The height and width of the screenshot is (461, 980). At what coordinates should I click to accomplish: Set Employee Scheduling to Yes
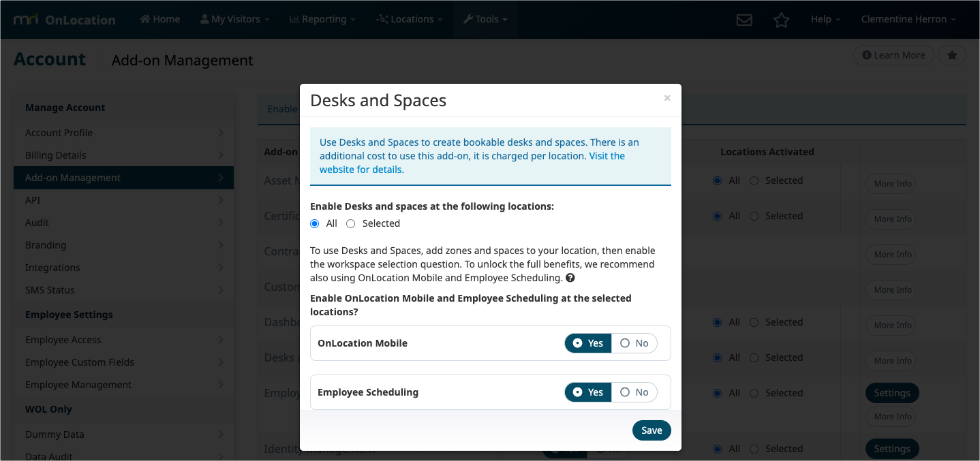588,392
